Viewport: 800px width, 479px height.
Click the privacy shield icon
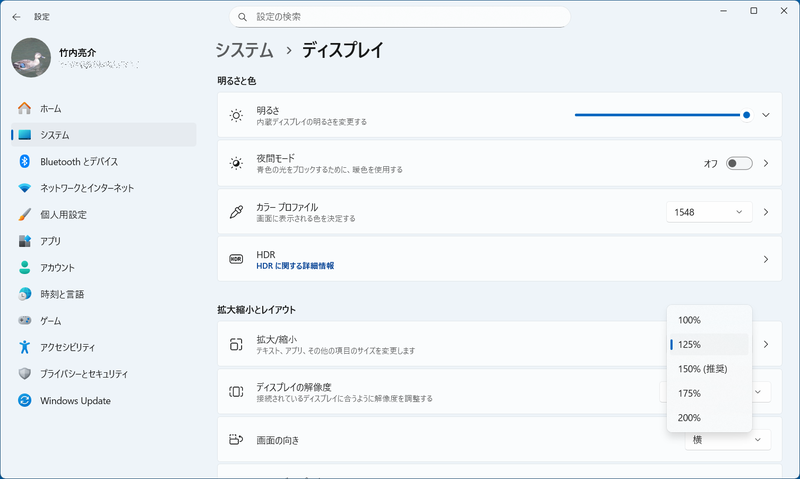coord(24,373)
